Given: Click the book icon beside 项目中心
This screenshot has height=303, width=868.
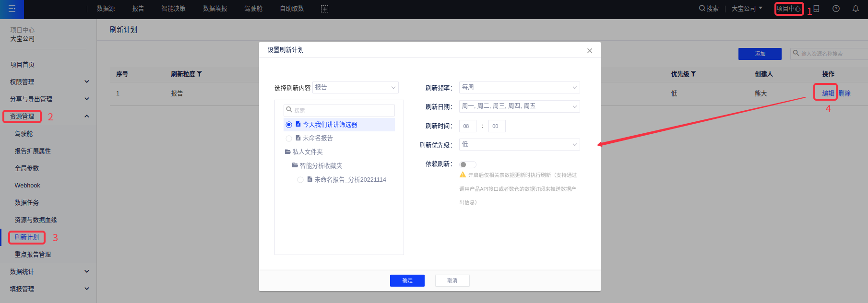Looking at the screenshot, I should [816, 9].
